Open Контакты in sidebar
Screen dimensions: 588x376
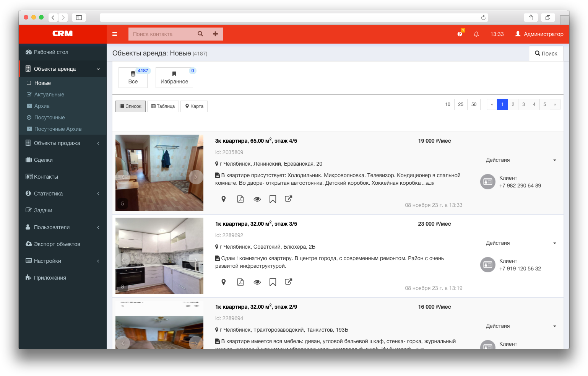(x=63, y=177)
